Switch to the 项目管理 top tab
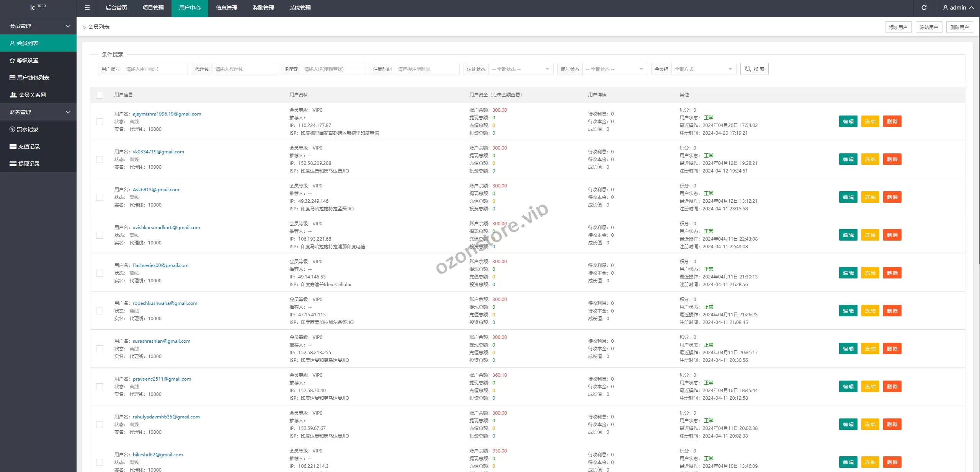980x472 pixels. click(x=153, y=8)
